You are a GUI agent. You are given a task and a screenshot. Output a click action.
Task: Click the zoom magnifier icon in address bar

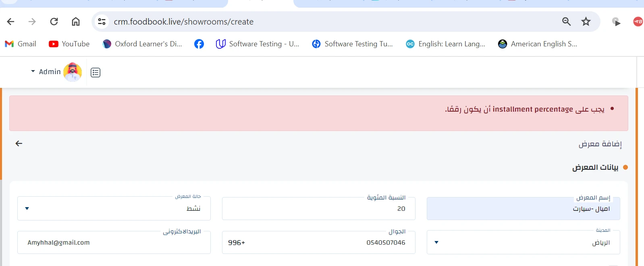566,22
